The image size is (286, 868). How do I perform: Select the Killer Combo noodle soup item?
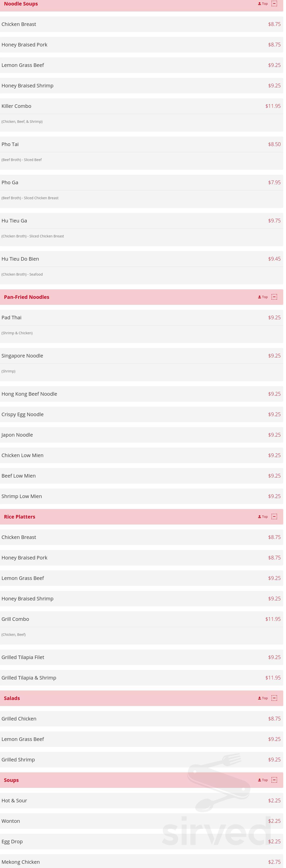point(16,106)
